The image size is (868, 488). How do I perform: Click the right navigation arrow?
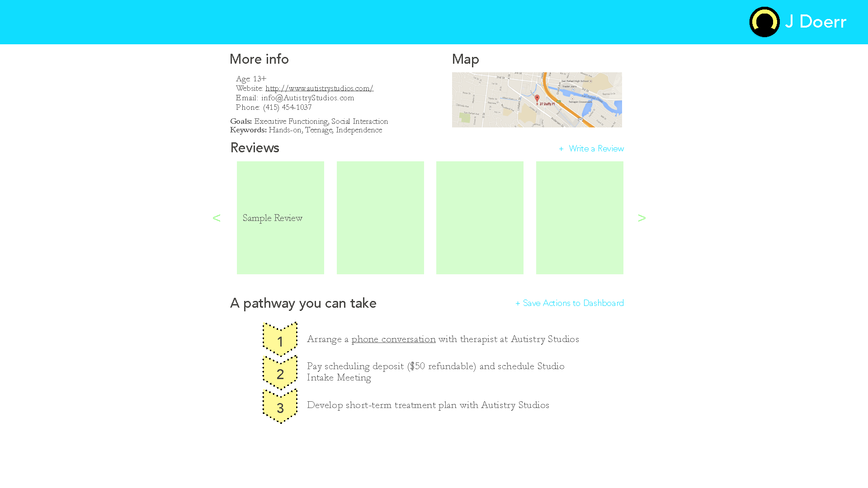pos(642,217)
